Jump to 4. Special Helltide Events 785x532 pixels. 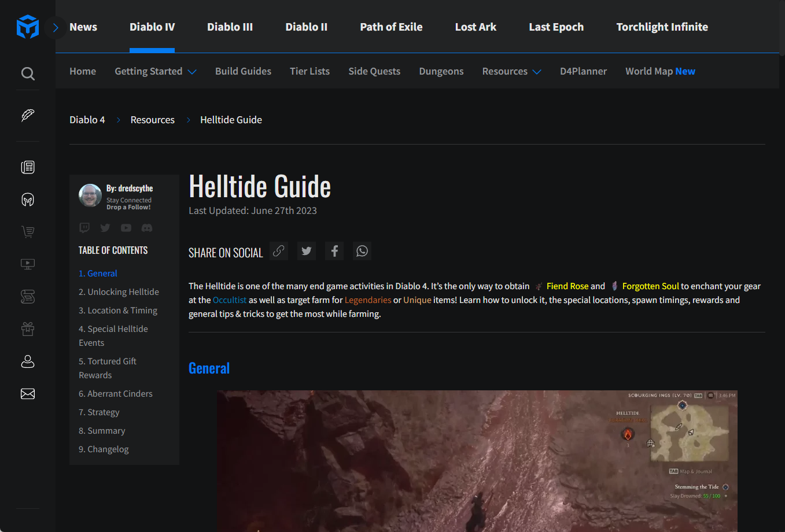(x=113, y=336)
